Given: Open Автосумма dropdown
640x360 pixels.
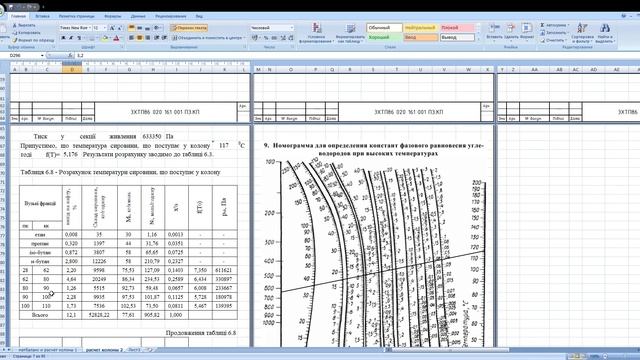Looking at the screenshot, I should tap(555, 25).
